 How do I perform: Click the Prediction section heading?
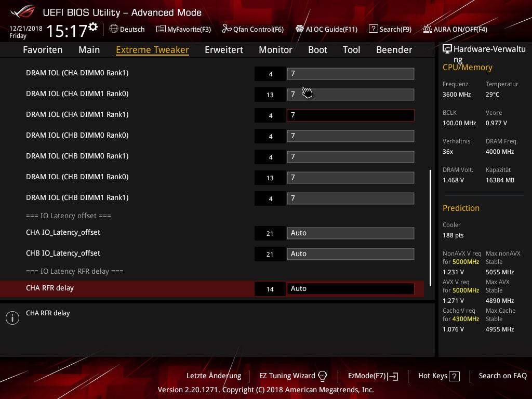(x=461, y=208)
